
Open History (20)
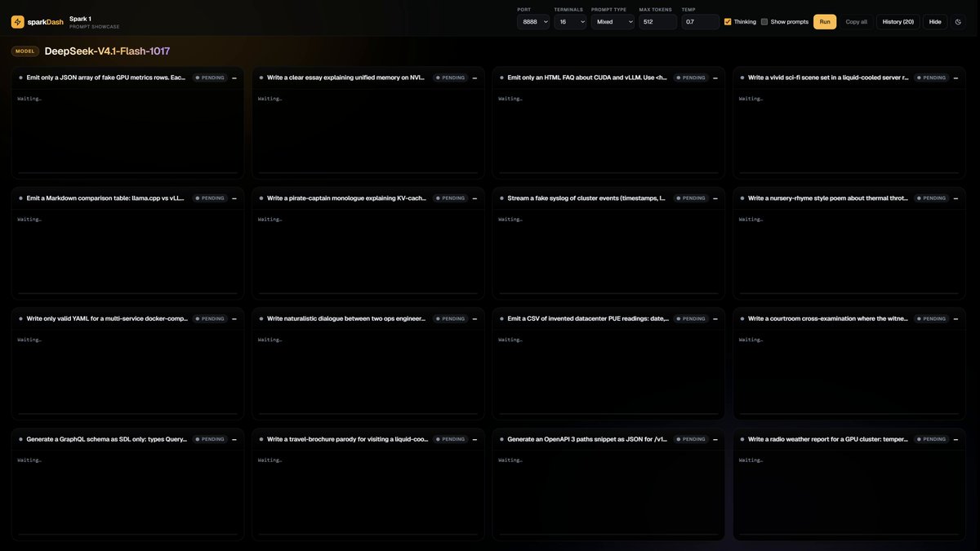(x=898, y=22)
